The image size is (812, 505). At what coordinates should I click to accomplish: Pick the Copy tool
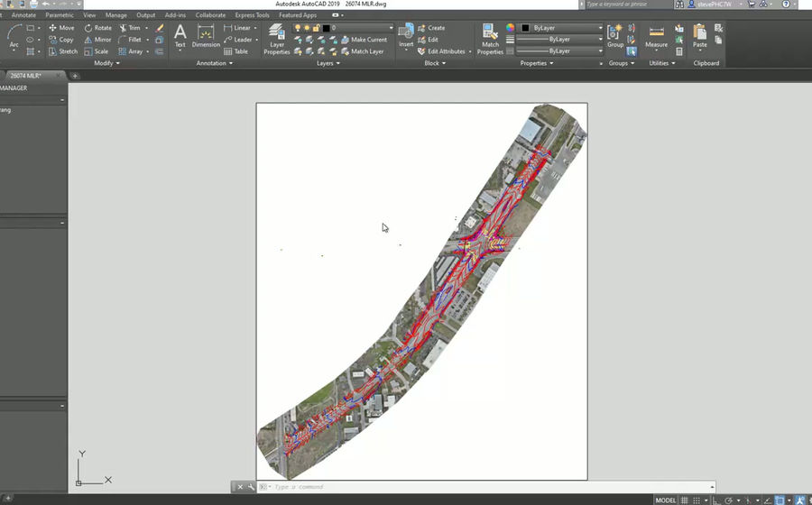pyautogui.click(x=61, y=40)
